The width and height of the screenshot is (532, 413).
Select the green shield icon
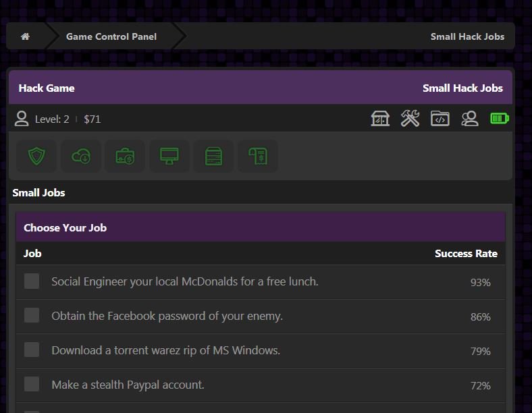pos(36,156)
